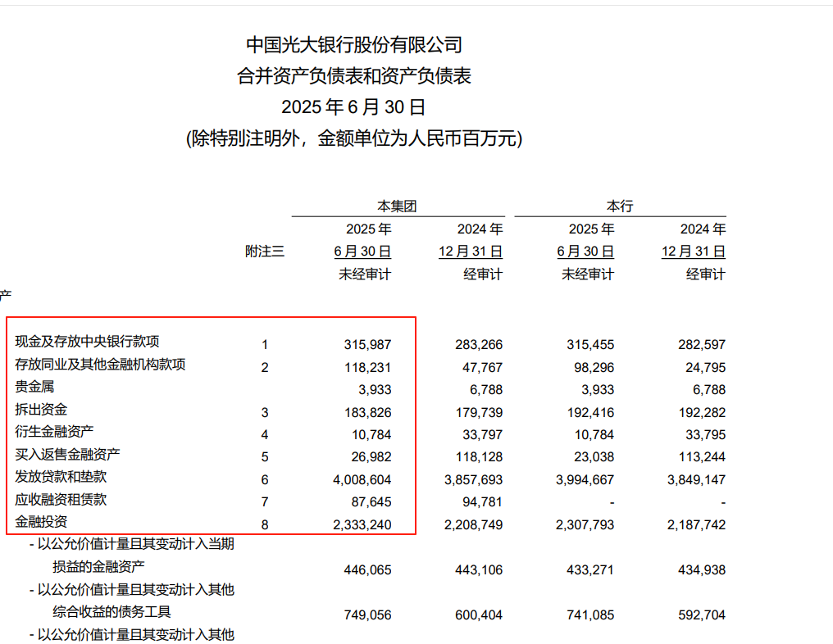Click the 衍生金融资产 row label
The image size is (833, 644).
(x=54, y=432)
